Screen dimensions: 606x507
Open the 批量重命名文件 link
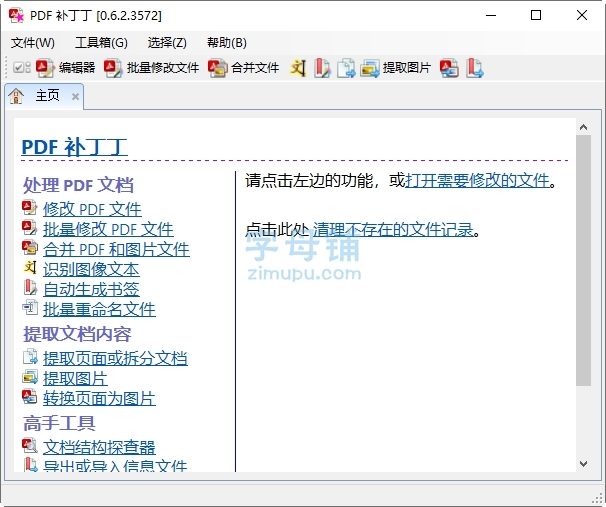pyautogui.click(x=99, y=310)
